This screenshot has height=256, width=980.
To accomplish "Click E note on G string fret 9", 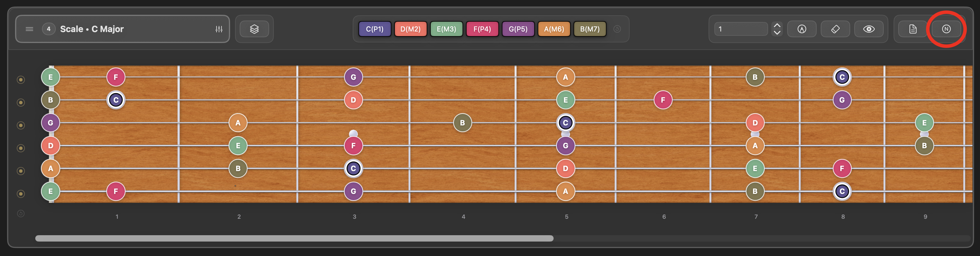I will point(924,123).
